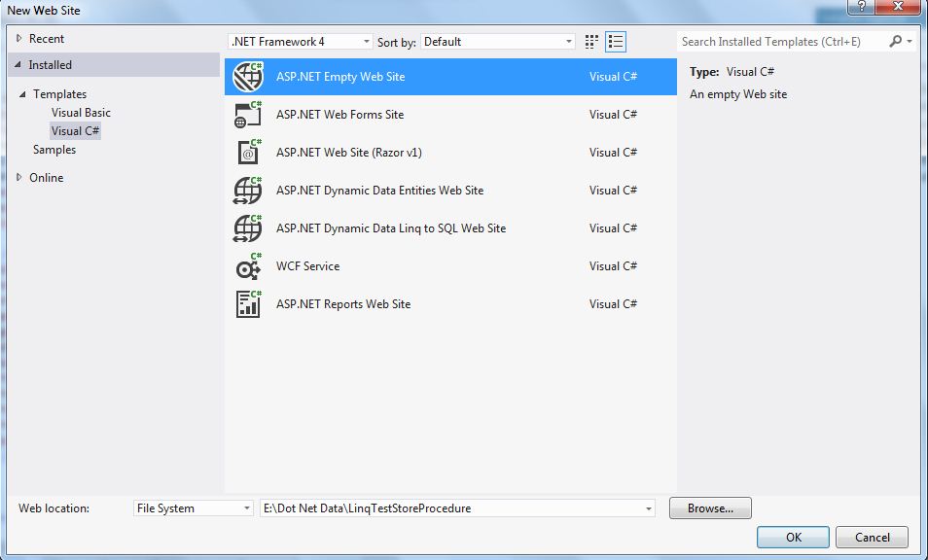Image resolution: width=928 pixels, height=560 pixels.
Task: Click Visual C# label in Web Forms Site row
Action: pos(613,115)
